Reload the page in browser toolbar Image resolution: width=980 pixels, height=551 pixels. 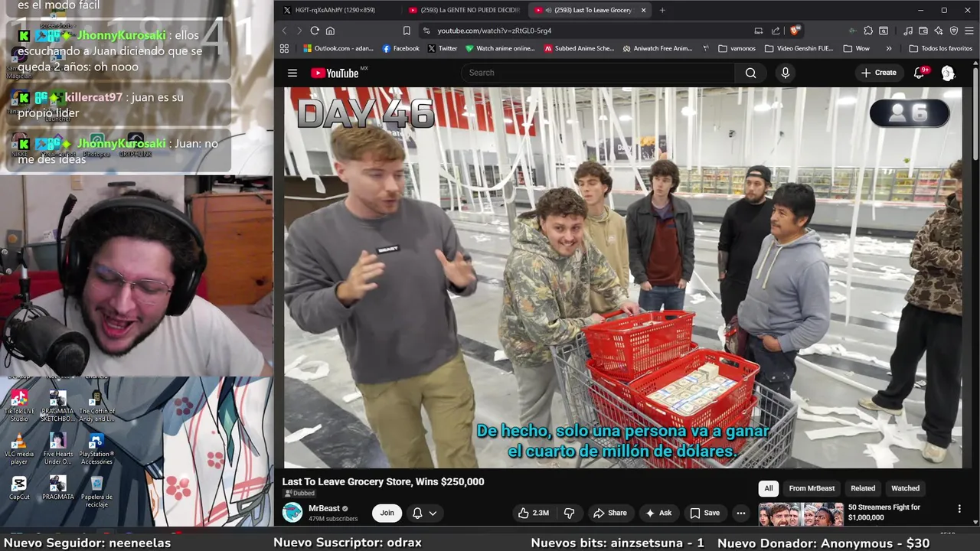pyautogui.click(x=315, y=31)
